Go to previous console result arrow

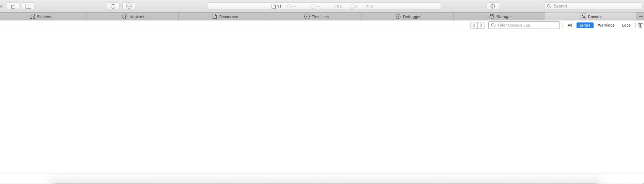[x=474, y=25]
